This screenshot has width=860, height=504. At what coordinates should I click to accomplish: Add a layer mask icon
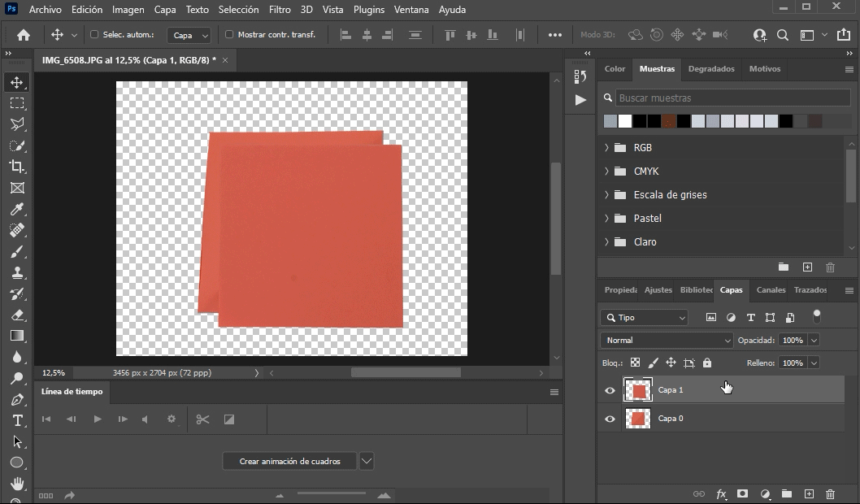(x=742, y=493)
